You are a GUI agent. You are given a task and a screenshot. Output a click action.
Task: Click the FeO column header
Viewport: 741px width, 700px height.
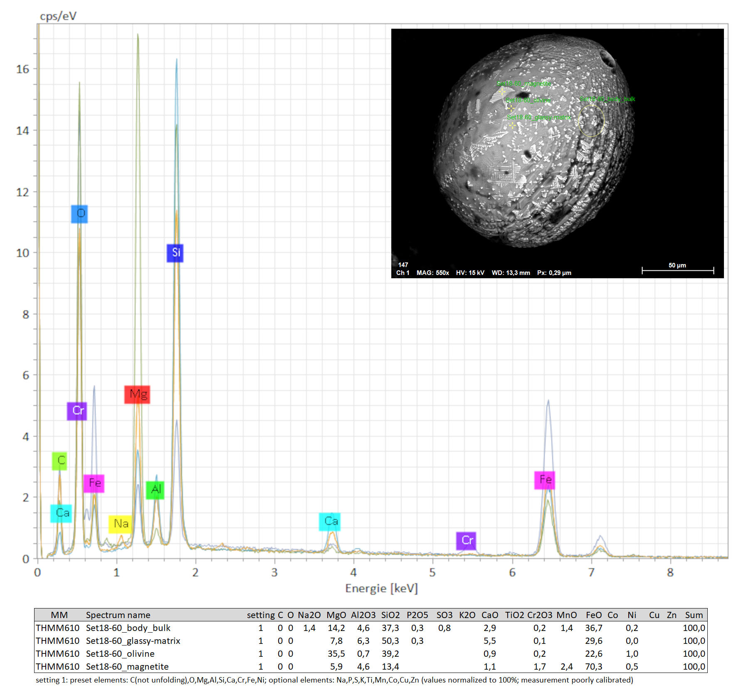point(593,615)
